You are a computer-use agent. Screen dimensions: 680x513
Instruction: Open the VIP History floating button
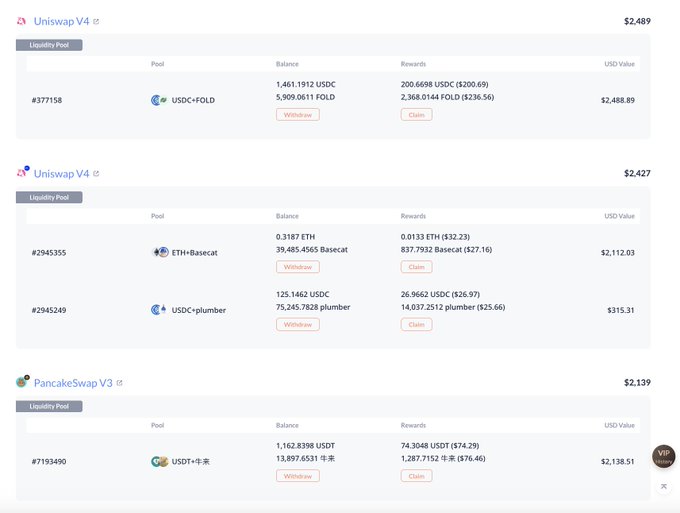(x=664, y=456)
